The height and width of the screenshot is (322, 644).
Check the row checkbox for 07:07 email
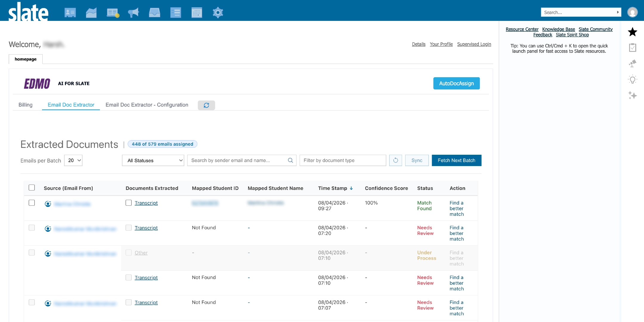click(32, 302)
